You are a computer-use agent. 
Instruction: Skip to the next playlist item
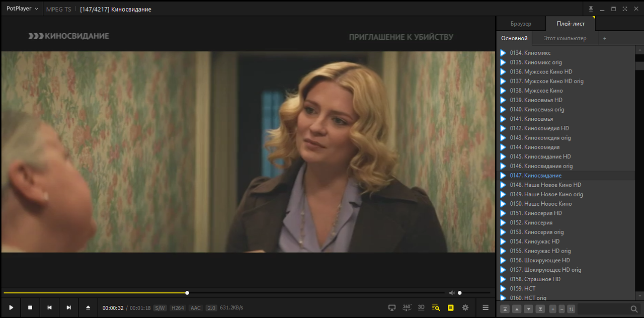(68, 307)
